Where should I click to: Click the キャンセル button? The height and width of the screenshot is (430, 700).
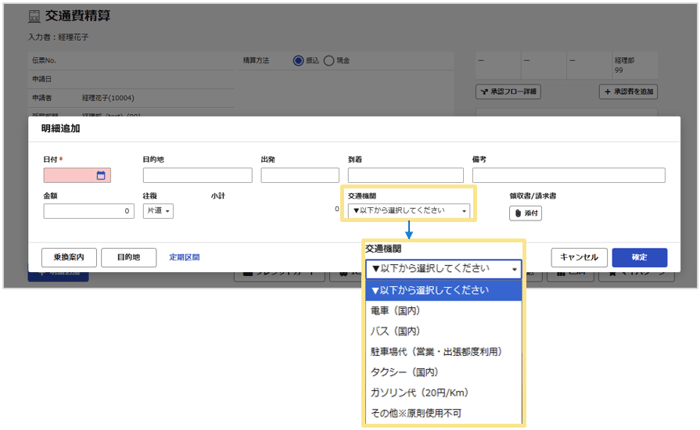(x=579, y=257)
